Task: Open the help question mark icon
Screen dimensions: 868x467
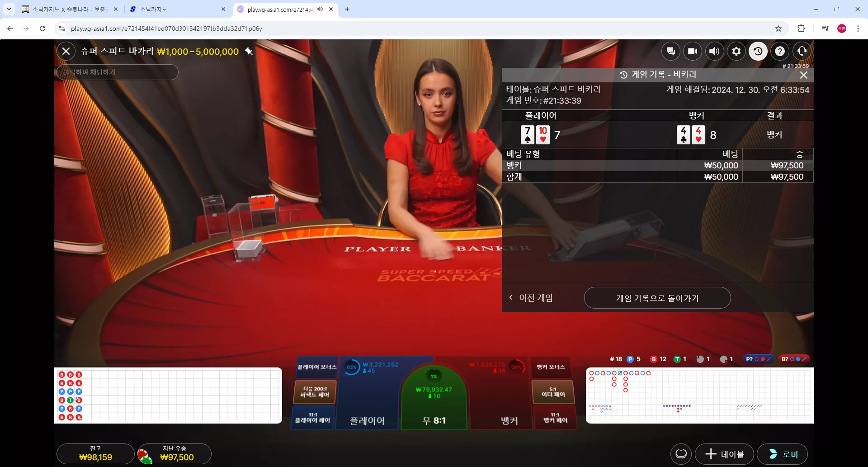Action: tap(780, 51)
